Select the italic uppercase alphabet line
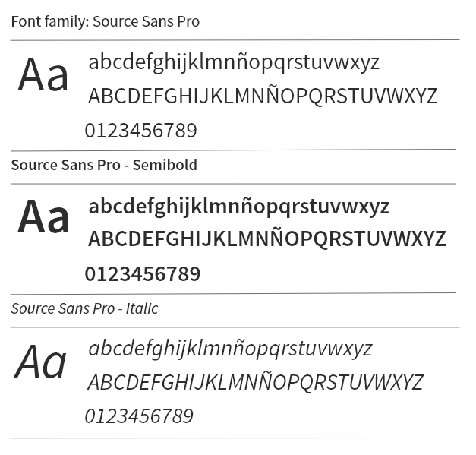Image resolution: width=476 pixels, height=455 pixels. (x=255, y=381)
